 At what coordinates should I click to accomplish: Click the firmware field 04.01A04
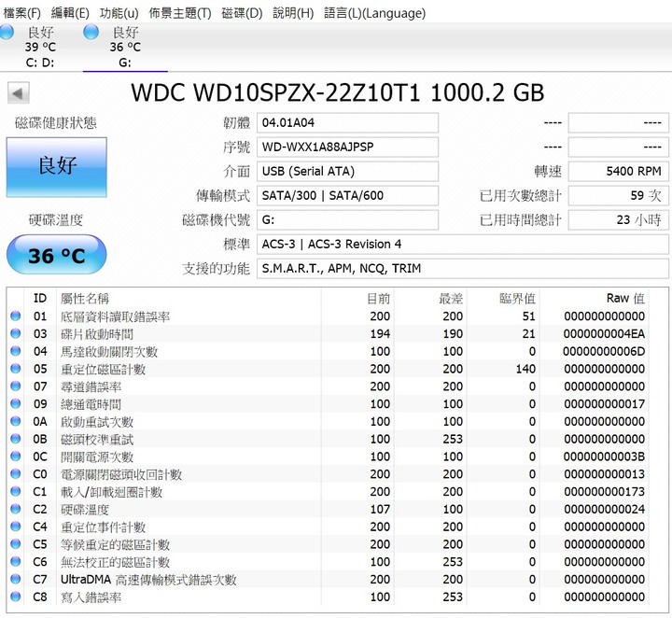[x=347, y=123]
